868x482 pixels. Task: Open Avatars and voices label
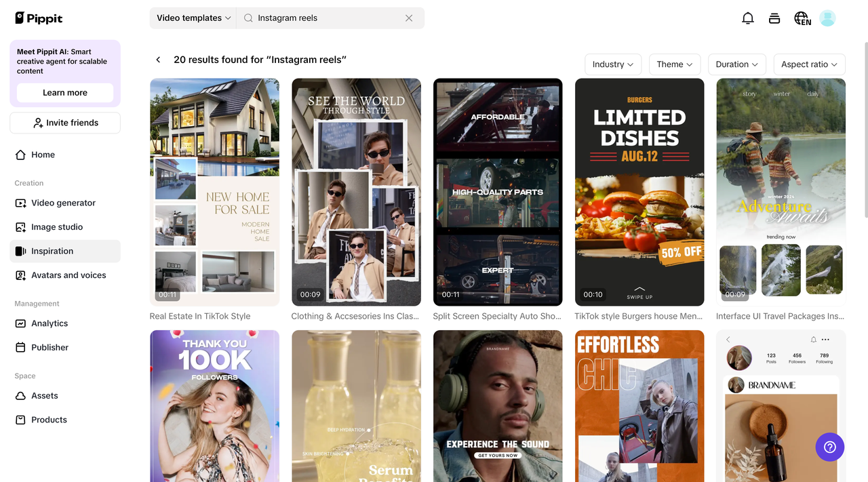pos(68,275)
